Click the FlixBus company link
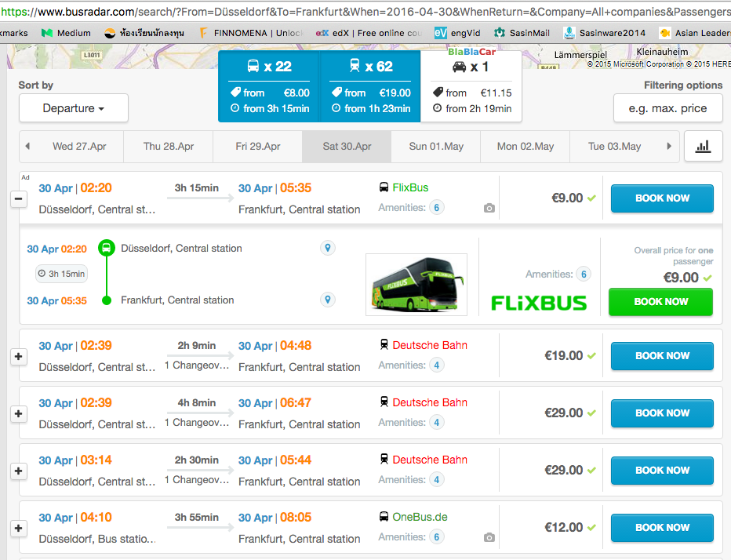 point(410,188)
